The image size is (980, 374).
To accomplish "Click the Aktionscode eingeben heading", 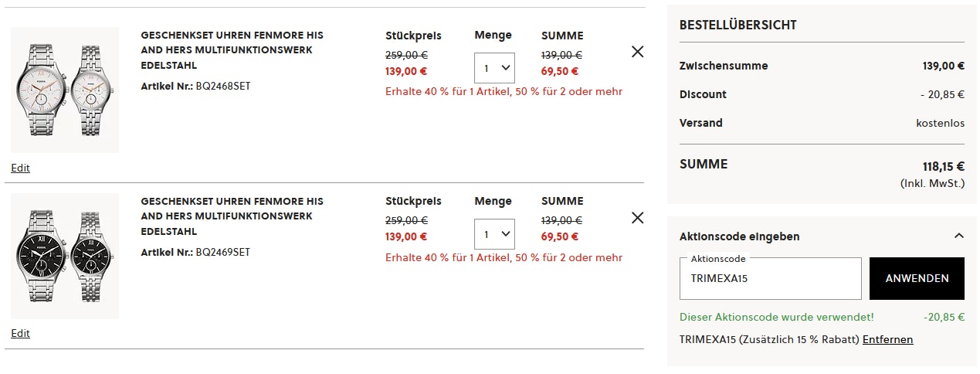I will tap(739, 236).
